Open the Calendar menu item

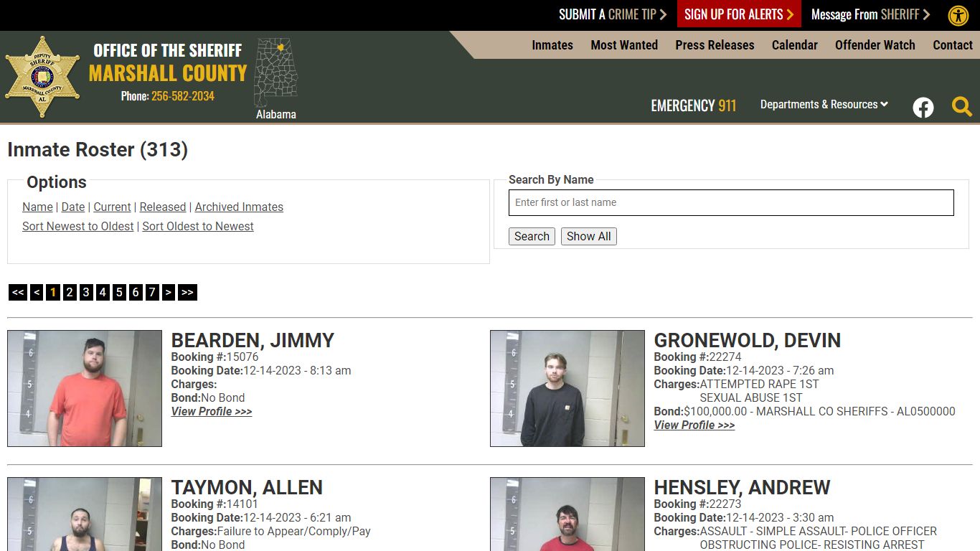tap(795, 44)
